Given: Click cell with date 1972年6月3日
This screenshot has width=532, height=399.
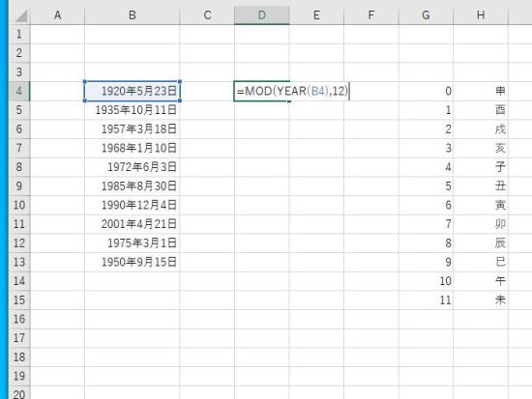Looking at the screenshot, I should [132, 167].
